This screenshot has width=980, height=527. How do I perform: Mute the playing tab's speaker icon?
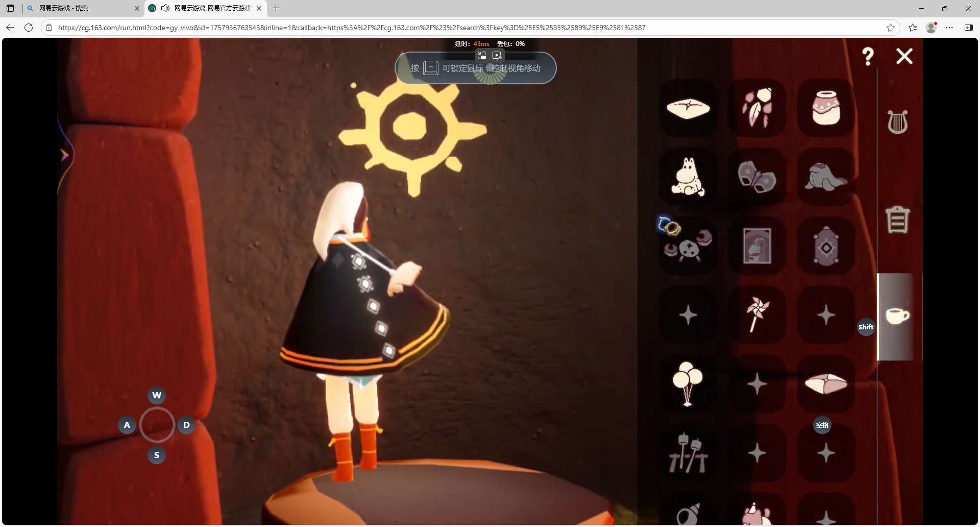pyautogui.click(x=165, y=8)
